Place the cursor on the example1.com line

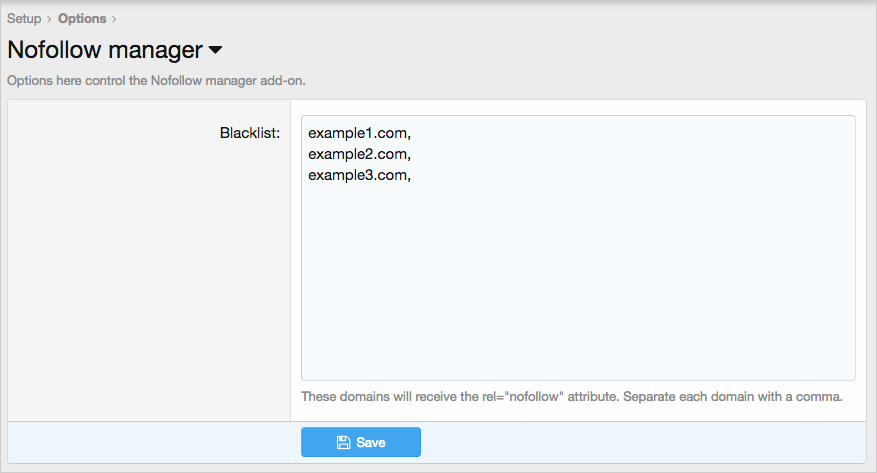pyautogui.click(x=360, y=133)
